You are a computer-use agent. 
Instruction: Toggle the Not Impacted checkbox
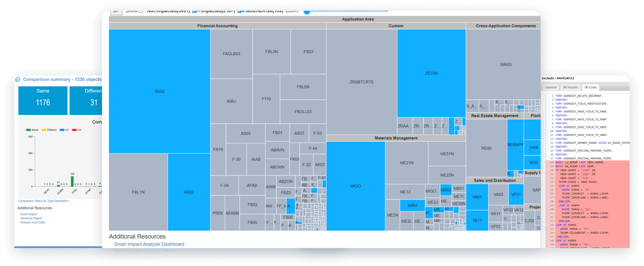pyautogui.click(x=141, y=11)
